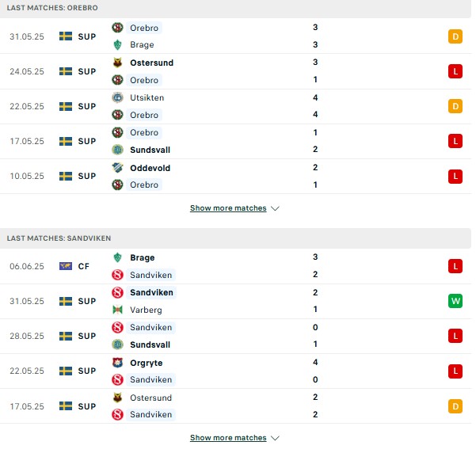This screenshot has width=476, height=453.
Task: Open the 17.05.25 Ostersund vs Sandviken row
Action: tap(235, 406)
